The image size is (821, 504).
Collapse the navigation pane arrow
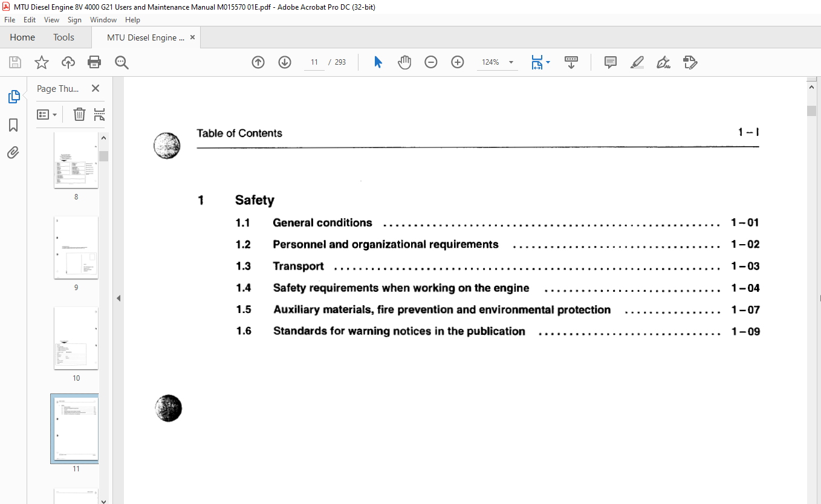[x=118, y=298]
